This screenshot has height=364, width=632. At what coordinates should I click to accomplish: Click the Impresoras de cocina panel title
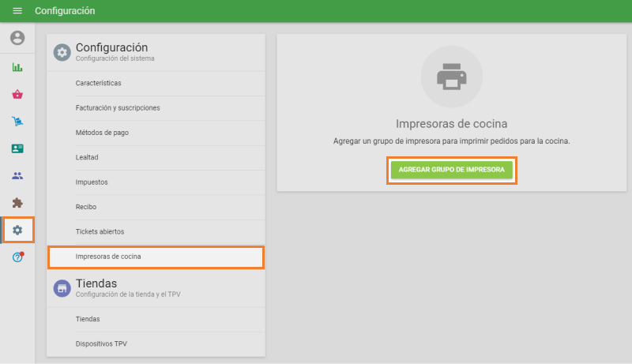(x=451, y=124)
